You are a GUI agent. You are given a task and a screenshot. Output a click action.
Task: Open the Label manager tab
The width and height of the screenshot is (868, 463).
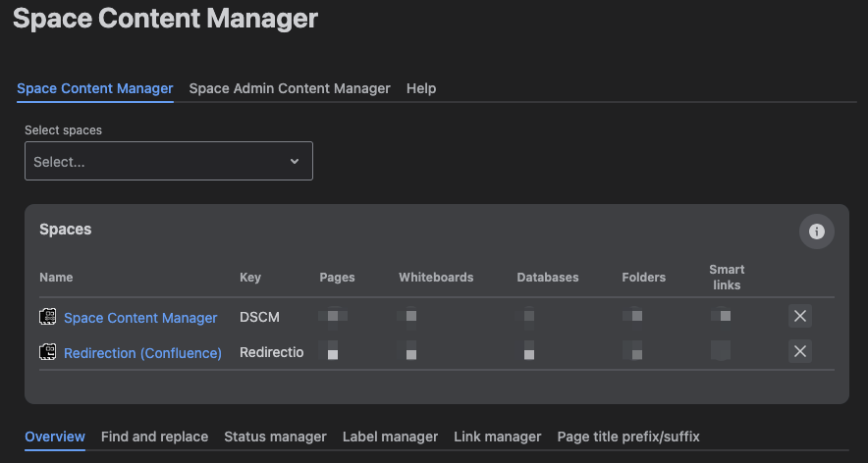tap(390, 437)
